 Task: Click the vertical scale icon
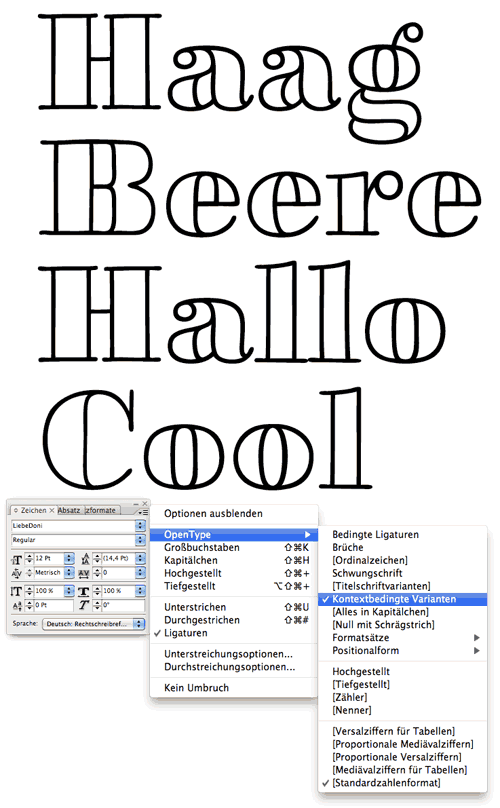click(x=16, y=591)
